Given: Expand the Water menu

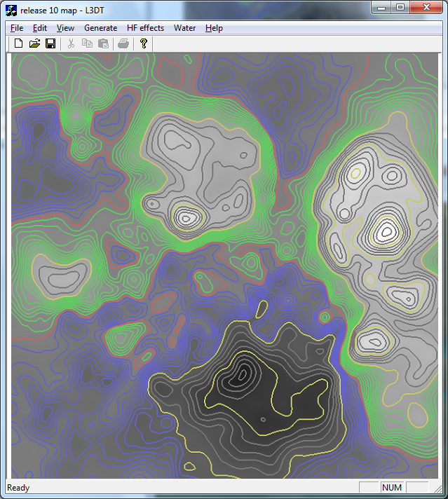Looking at the screenshot, I should coord(184,28).
